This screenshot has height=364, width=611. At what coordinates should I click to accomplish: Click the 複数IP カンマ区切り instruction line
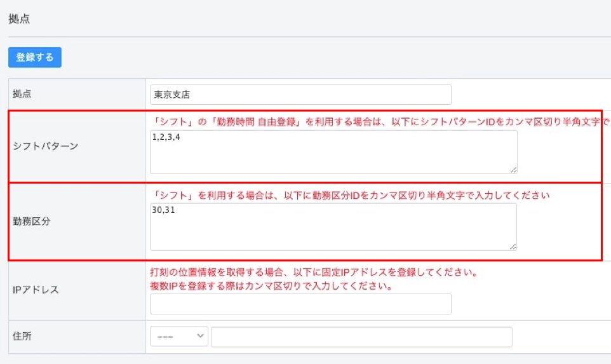click(271, 286)
